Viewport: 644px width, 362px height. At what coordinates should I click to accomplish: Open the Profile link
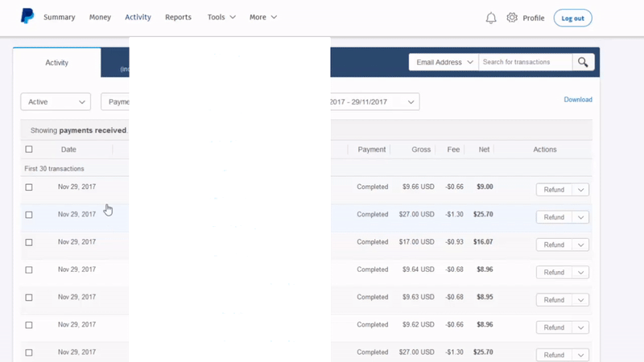click(x=534, y=18)
